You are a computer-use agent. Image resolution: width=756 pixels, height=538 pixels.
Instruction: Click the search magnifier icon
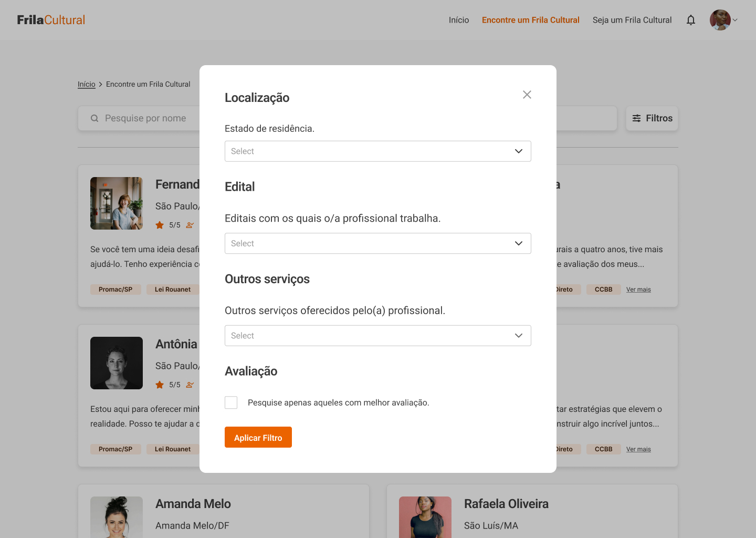pos(94,118)
